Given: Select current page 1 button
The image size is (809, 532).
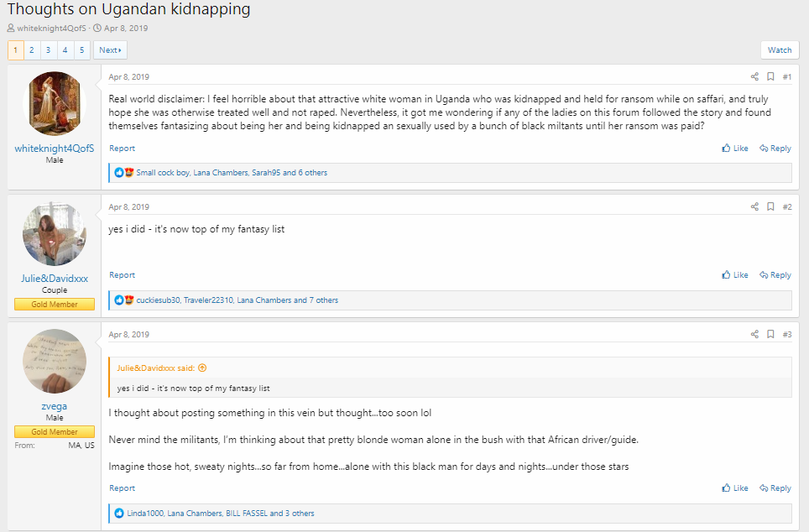Looking at the screenshot, I should (x=15, y=50).
